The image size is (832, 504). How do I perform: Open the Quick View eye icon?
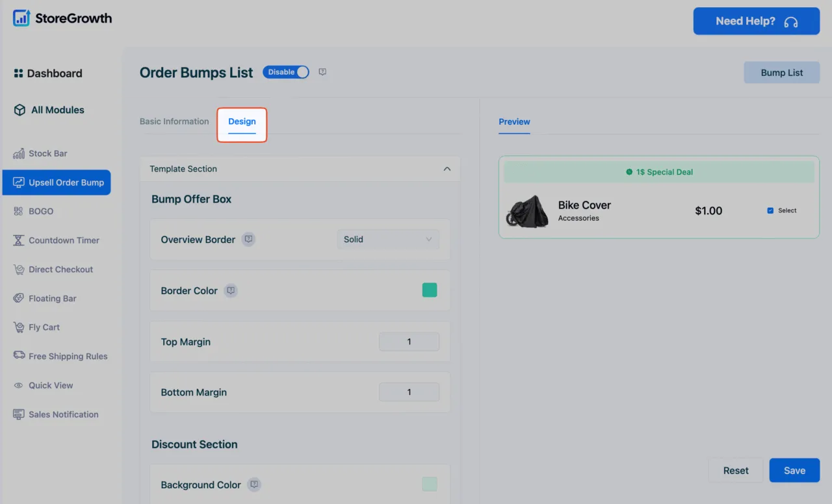[19, 385]
